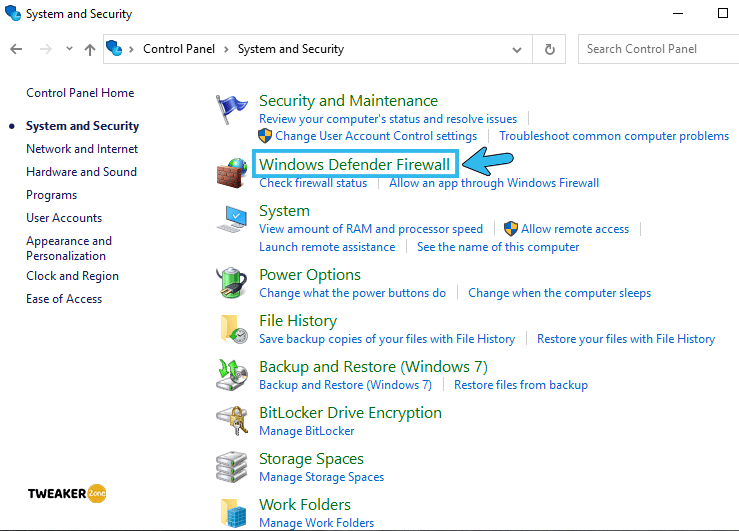Open Windows Defender Firewall heading
Screen dimensions: 739x531
pyautogui.click(x=354, y=164)
